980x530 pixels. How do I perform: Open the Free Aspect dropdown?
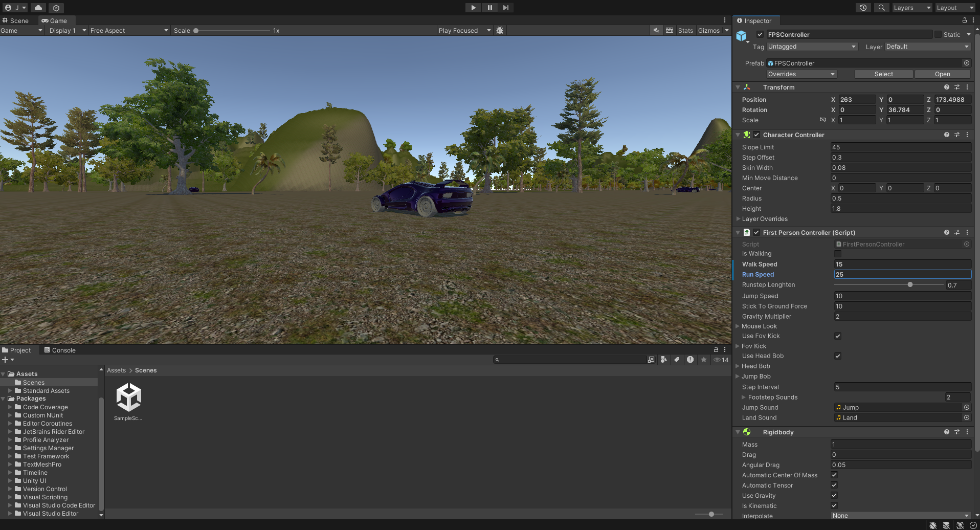click(129, 31)
